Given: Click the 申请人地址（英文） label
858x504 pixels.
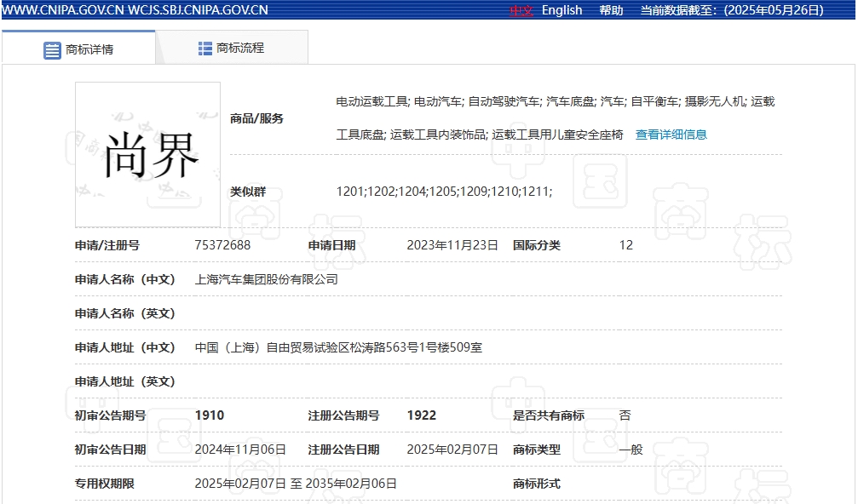Looking at the screenshot, I should 124,381.
